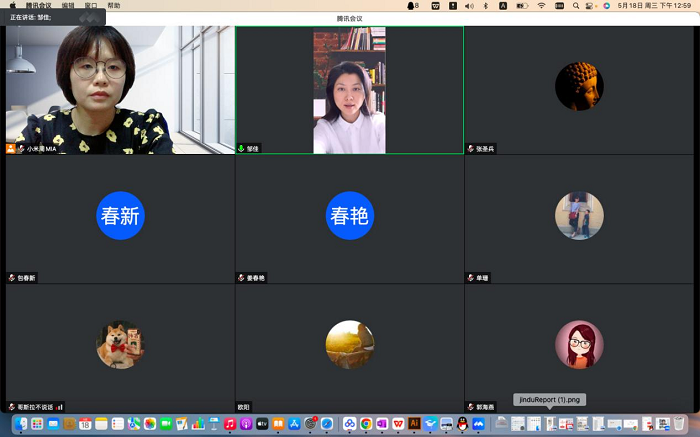Click the muted mic icon beside 包春新
The image size is (700, 437).
(11, 277)
